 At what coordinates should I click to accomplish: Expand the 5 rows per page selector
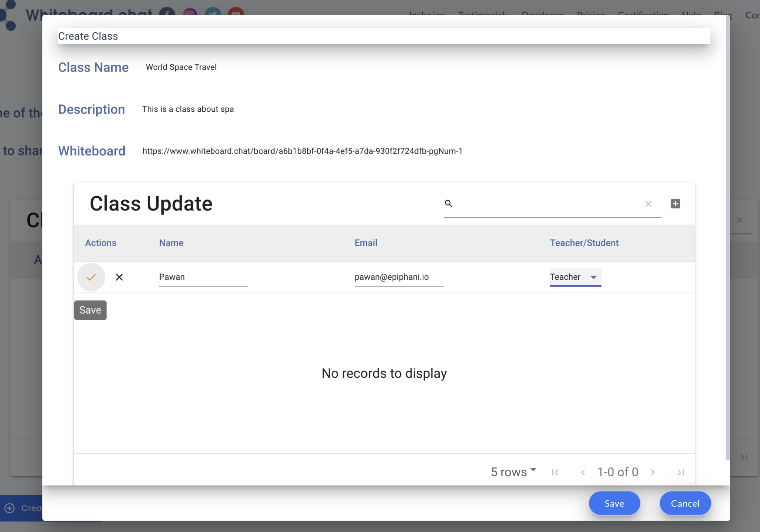pyautogui.click(x=514, y=472)
